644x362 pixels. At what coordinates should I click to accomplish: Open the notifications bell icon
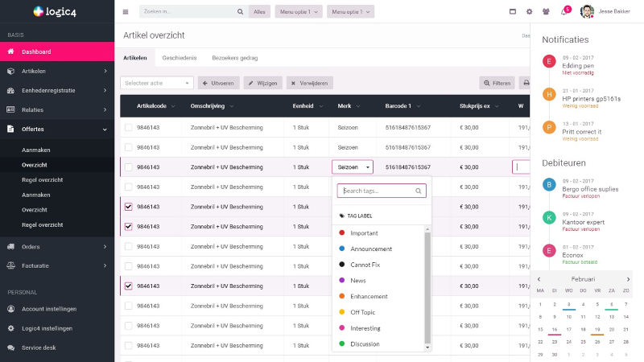point(563,12)
